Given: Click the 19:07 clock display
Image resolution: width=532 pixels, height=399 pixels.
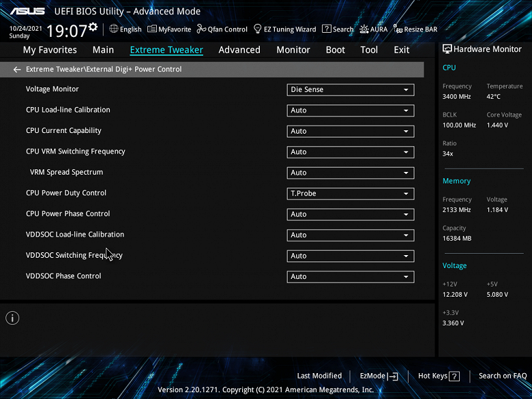Looking at the screenshot, I should tap(67, 31).
